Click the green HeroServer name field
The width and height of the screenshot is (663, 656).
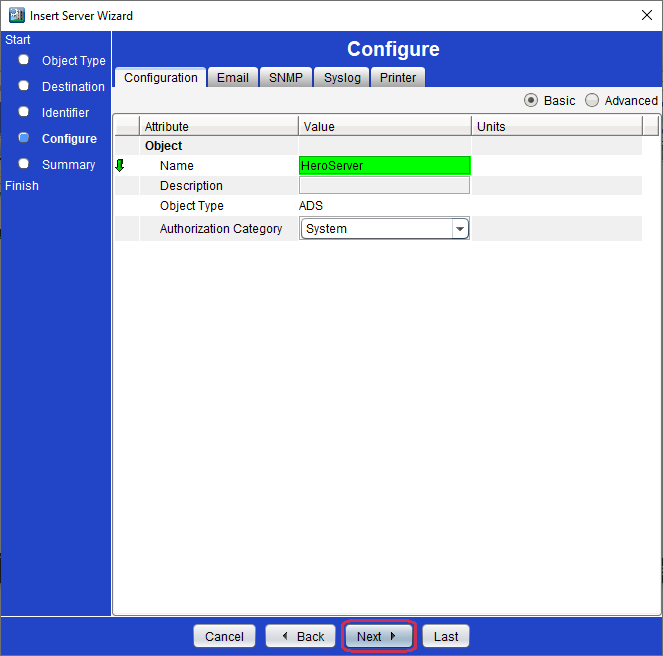click(384, 165)
